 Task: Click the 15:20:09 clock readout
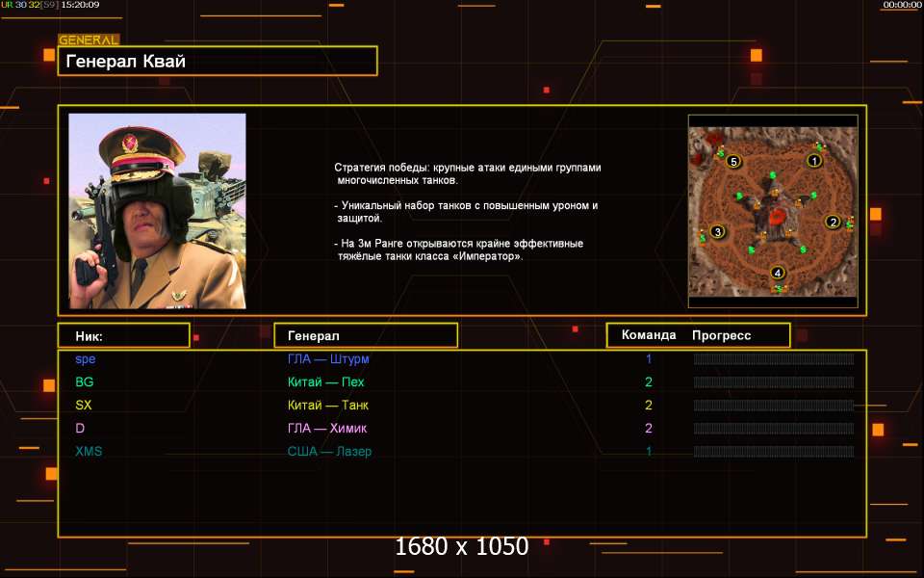80,5
